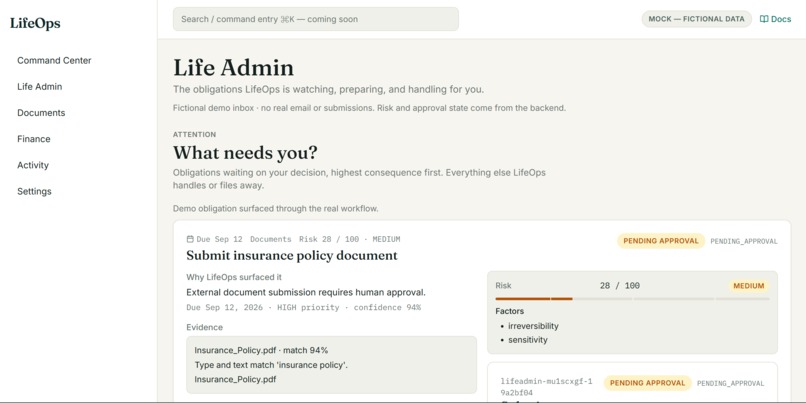The width and height of the screenshot is (806, 403).
Task: Open the LifeOps logo home link
Action: [x=35, y=23]
